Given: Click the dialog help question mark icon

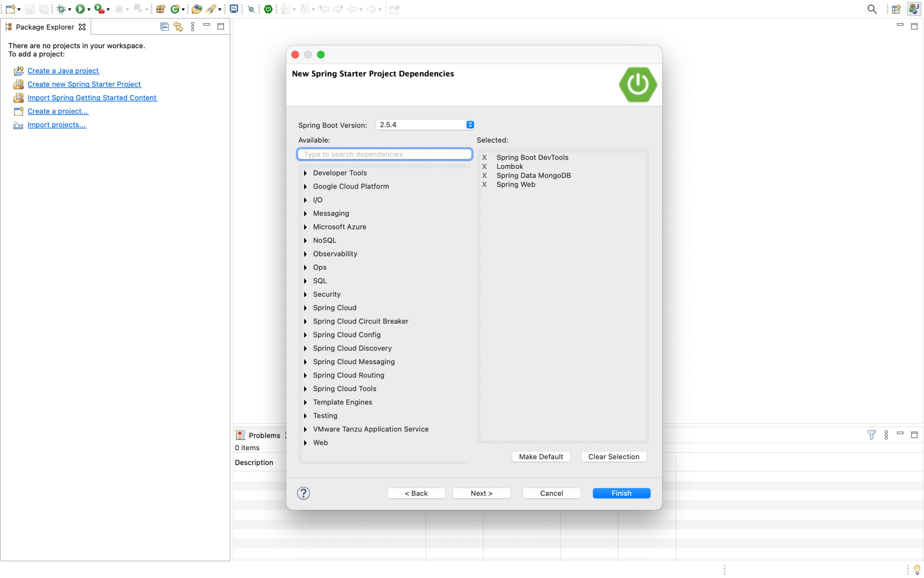Looking at the screenshot, I should pyautogui.click(x=304, y=493).
